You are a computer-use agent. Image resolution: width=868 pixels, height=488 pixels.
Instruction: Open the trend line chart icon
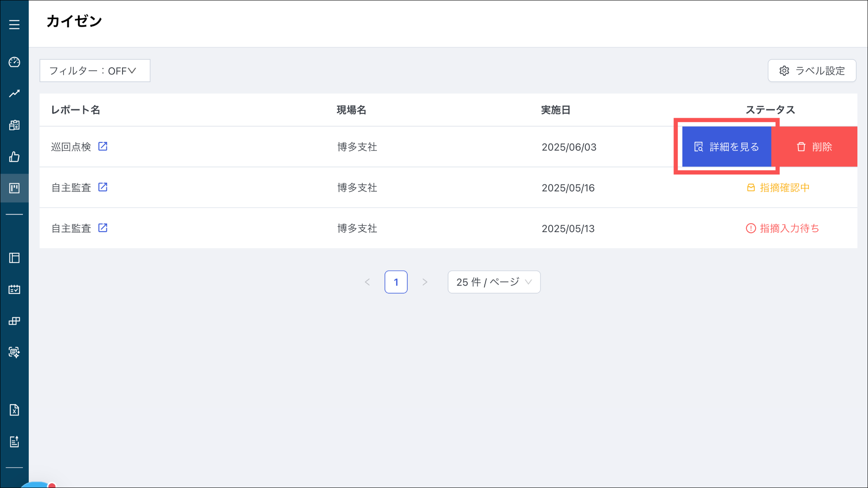coord(14,93)
